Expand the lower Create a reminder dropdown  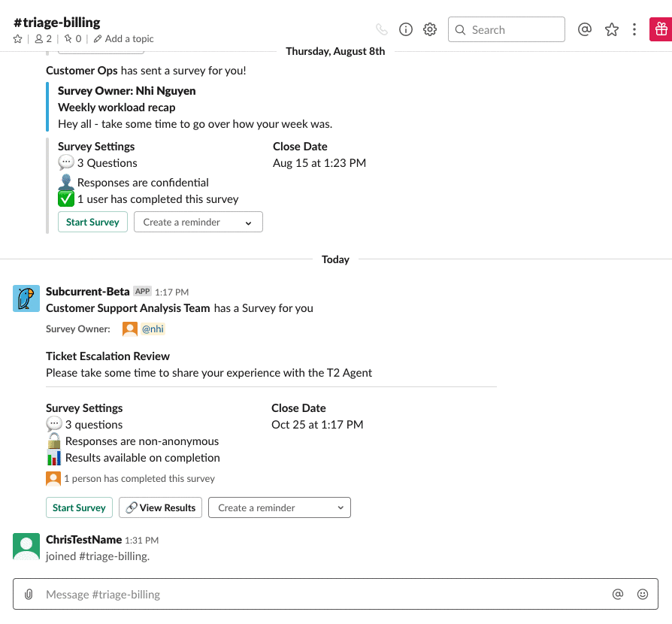coord(280,508)
